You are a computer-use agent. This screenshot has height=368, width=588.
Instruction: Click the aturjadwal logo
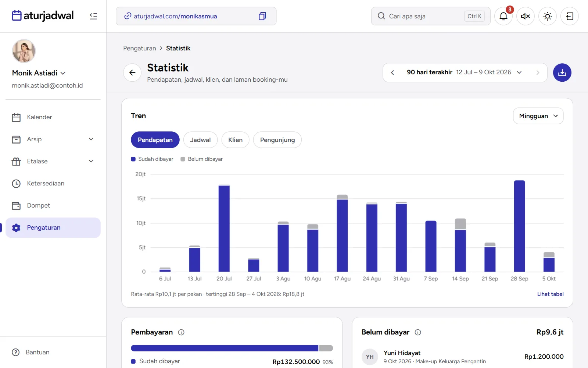pos(43,15)
